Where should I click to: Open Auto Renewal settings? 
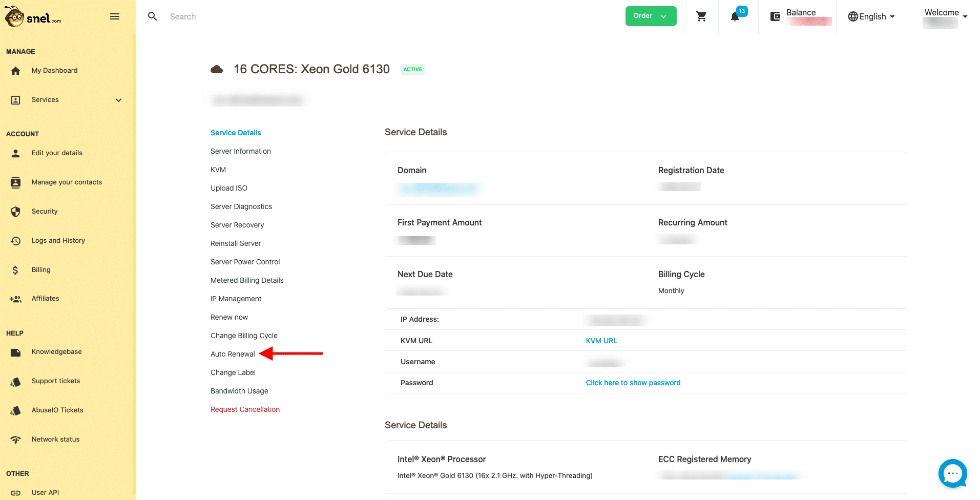click(233, 354)
